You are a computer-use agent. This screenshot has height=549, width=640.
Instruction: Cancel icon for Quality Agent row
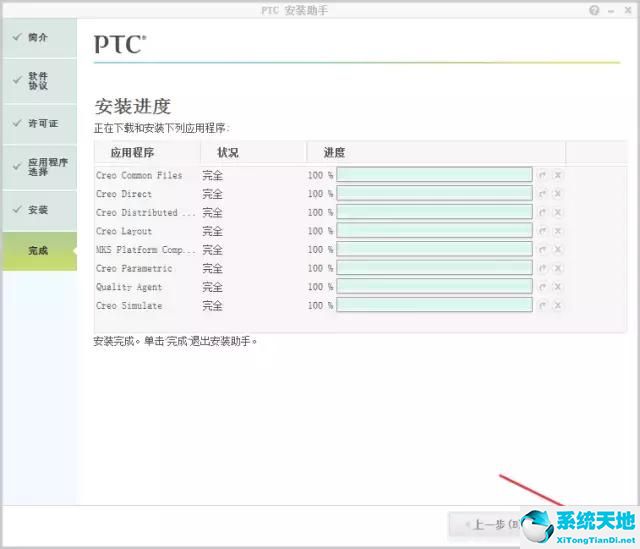coord(558,287)
